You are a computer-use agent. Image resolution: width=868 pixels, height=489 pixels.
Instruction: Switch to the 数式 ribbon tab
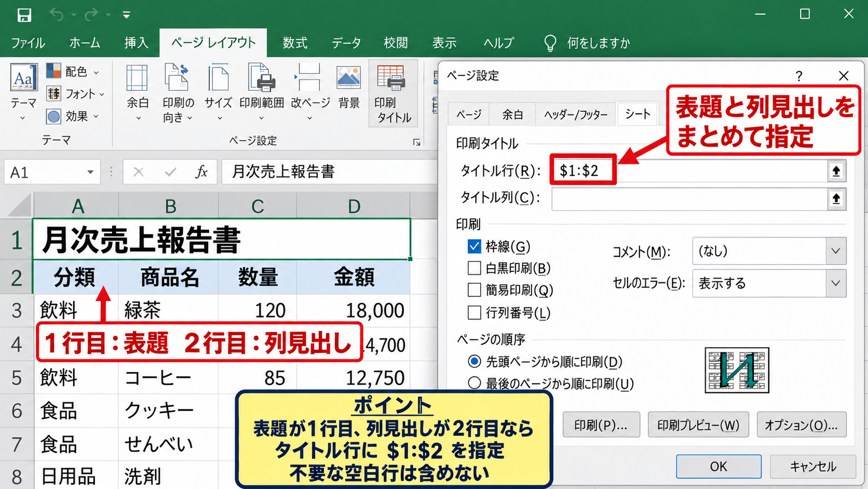(x=295, y=43)
